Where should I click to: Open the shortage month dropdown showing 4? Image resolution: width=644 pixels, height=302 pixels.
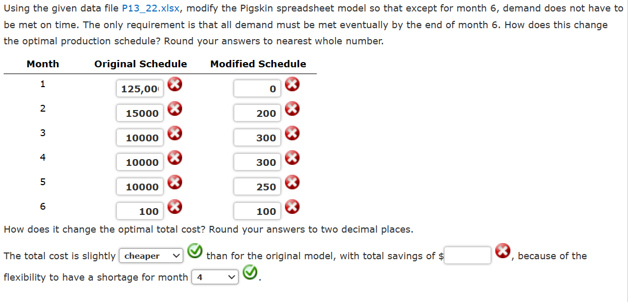click(215, 277)
